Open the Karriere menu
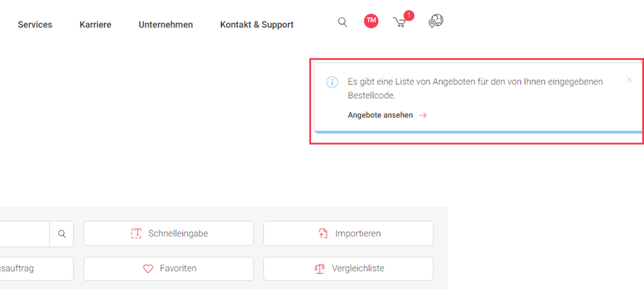This screenshot has width=644, height=289. click(95, 25)
